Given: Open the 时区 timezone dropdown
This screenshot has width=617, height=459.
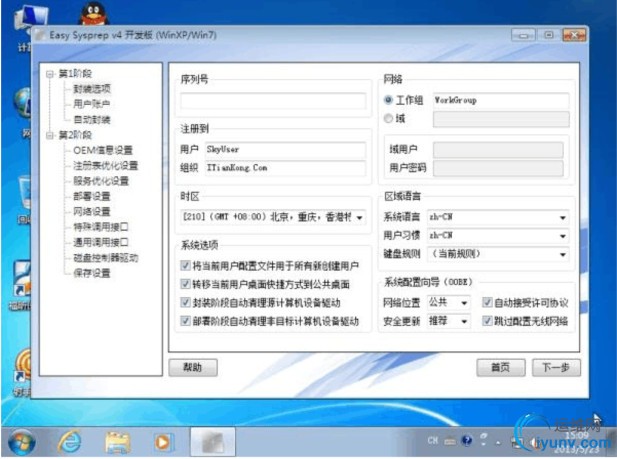Looking at the screenshot, I should (x=273, y=217).
